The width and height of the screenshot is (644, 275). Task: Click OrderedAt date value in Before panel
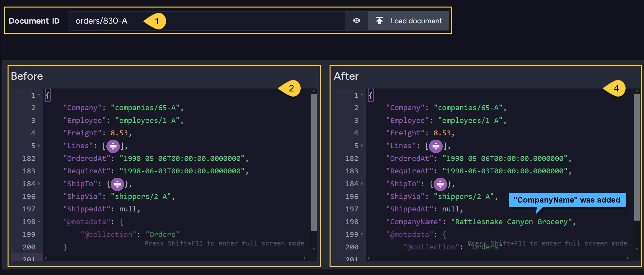pyautogui.click(x=182, y=159)
